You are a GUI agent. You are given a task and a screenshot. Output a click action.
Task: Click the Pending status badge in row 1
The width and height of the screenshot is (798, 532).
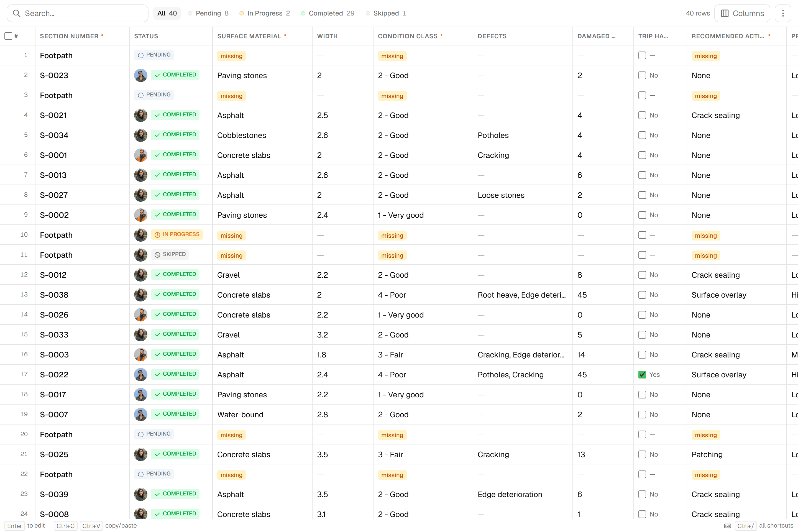(x=154, y=55)
